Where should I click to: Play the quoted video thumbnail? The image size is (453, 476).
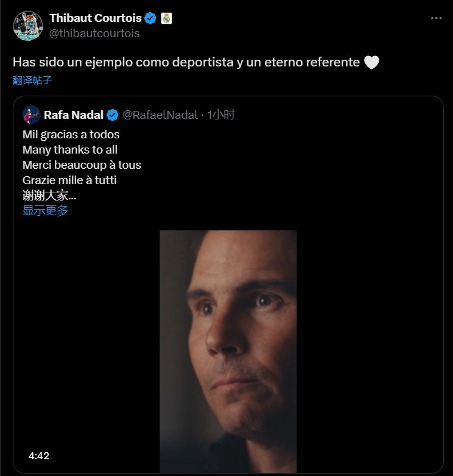click(x=228, y=351)
